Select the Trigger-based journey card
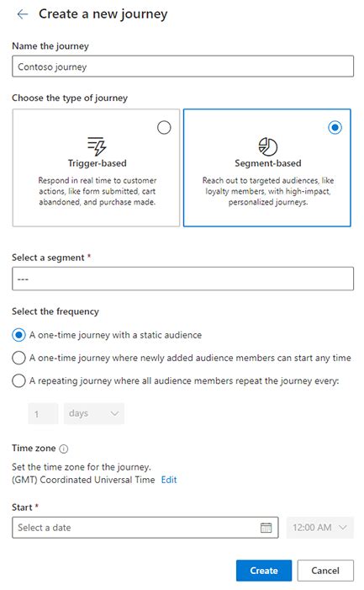This screenshot has width=364, height=590. [96, 167]
